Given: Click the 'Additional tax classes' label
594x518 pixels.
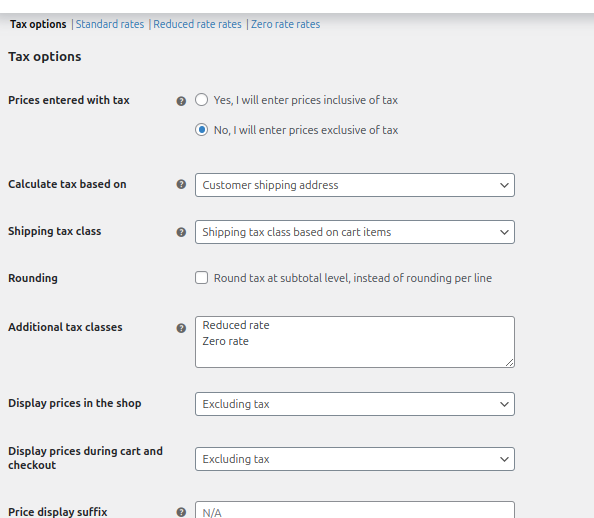Looking at the screenshot, I should point(65,327).
